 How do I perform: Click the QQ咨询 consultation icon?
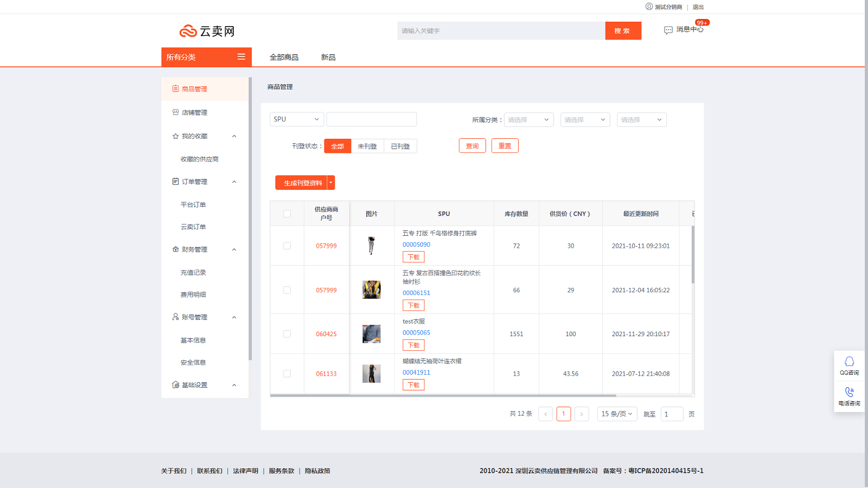[850, 361]
